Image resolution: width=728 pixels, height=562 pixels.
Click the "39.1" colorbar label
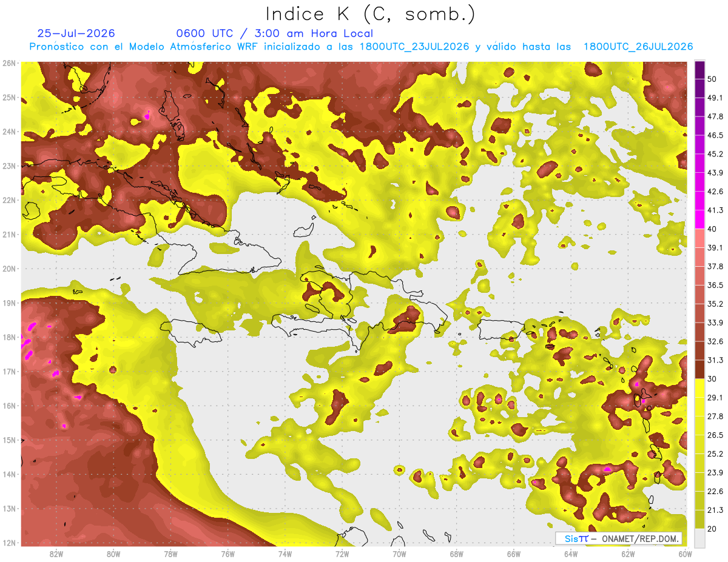(x=715, y=247)
